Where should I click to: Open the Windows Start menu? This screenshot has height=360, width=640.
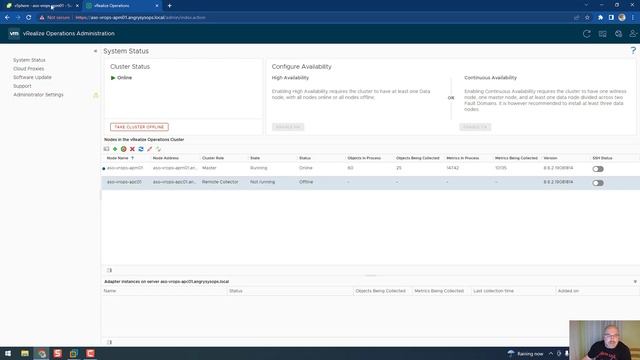[8, 353]
